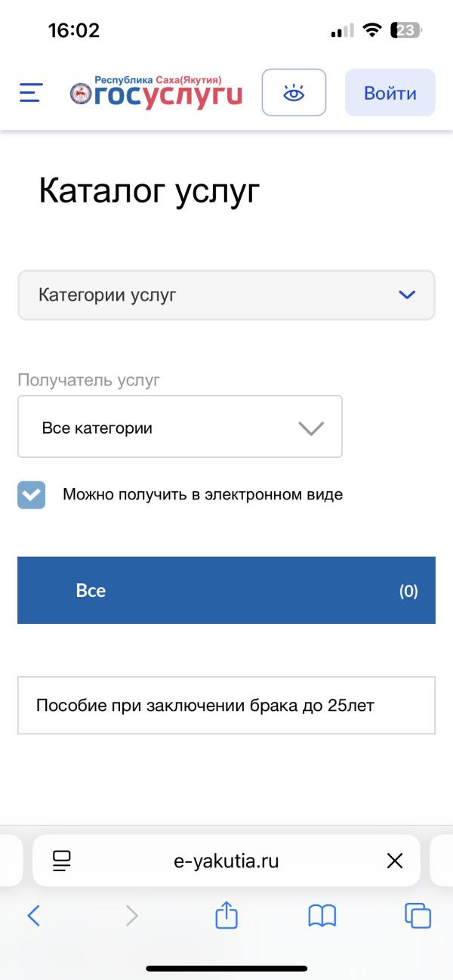453x980 pixels.
Task: Stop loading with the X in address bar
Action: coord(395,860)
